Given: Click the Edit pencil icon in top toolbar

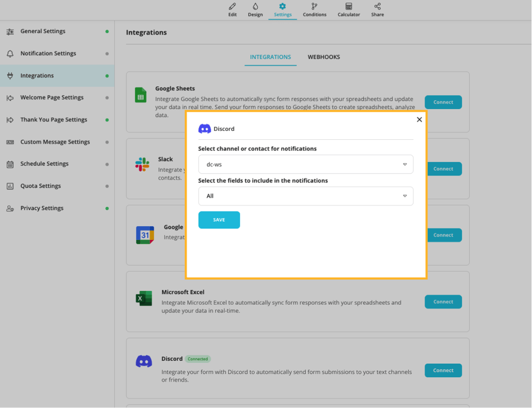Looking at the screenshot, I should (232, 6).
